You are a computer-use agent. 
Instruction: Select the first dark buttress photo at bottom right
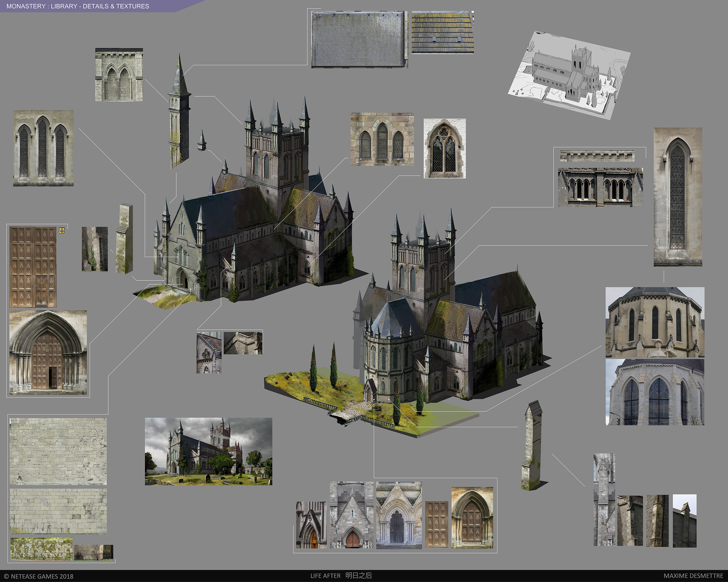tap(630, 520)
